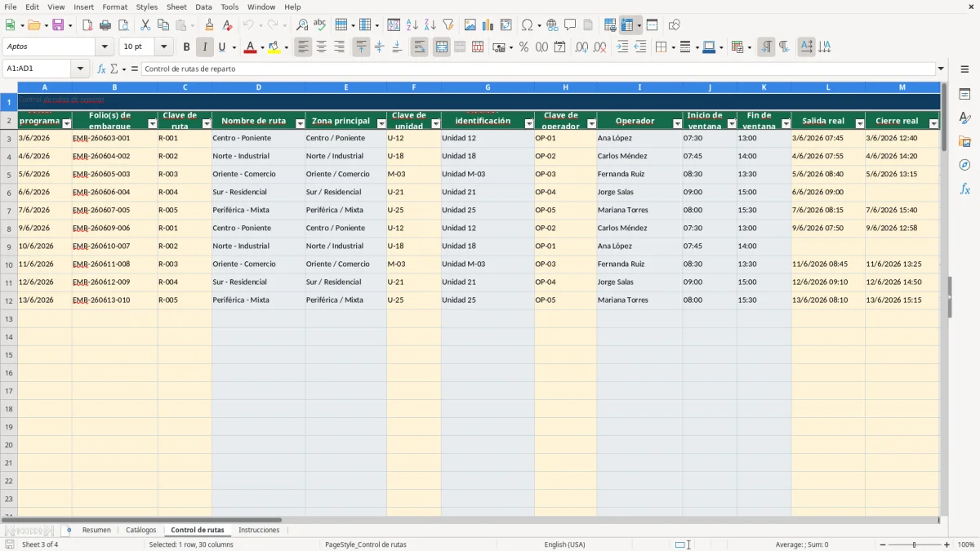
Task: Click the 100% zoom level text
Action: pyautogui.click(x=966, y=544)
